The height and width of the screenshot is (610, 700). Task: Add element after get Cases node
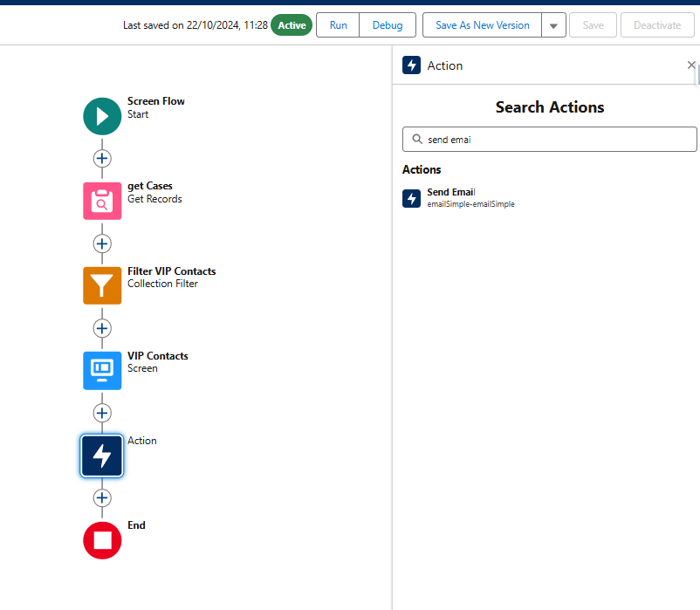pos(102,243)
